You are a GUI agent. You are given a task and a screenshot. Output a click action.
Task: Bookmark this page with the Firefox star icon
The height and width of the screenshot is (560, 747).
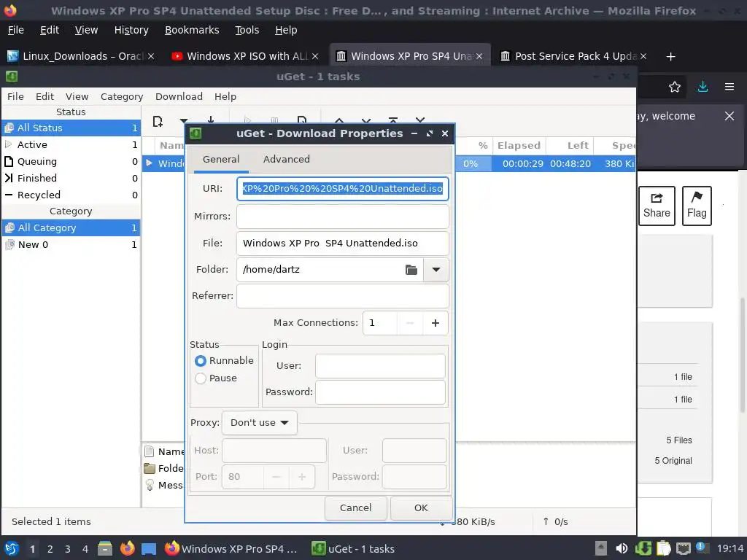click(675, 87)
